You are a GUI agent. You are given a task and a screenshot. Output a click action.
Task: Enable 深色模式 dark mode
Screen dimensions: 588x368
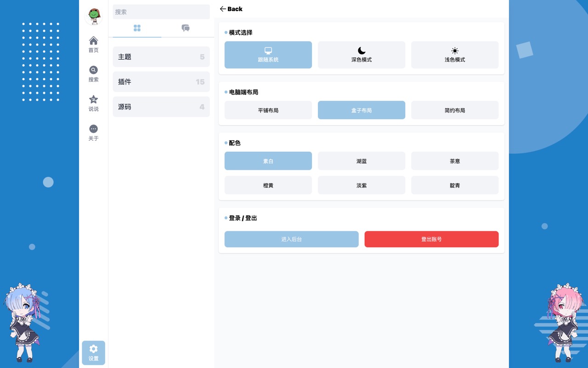tap(362, 55)
